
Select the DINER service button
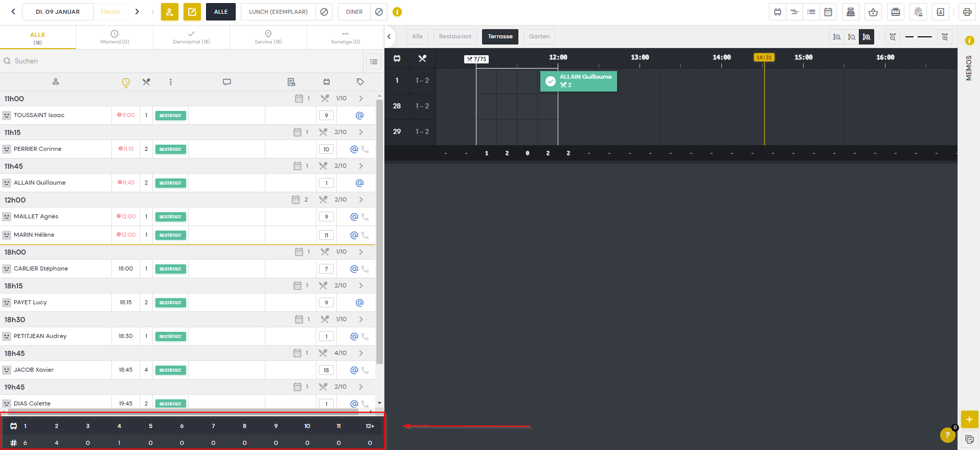click(354, 12)
